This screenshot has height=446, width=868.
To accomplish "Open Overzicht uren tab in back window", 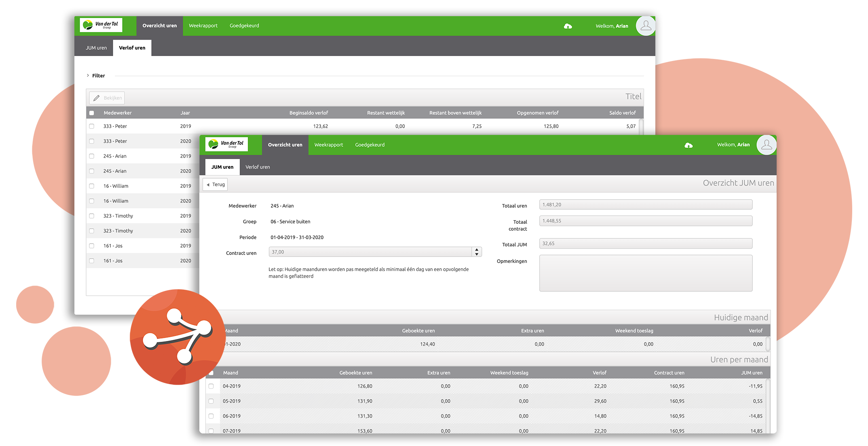I will [160, 26].
